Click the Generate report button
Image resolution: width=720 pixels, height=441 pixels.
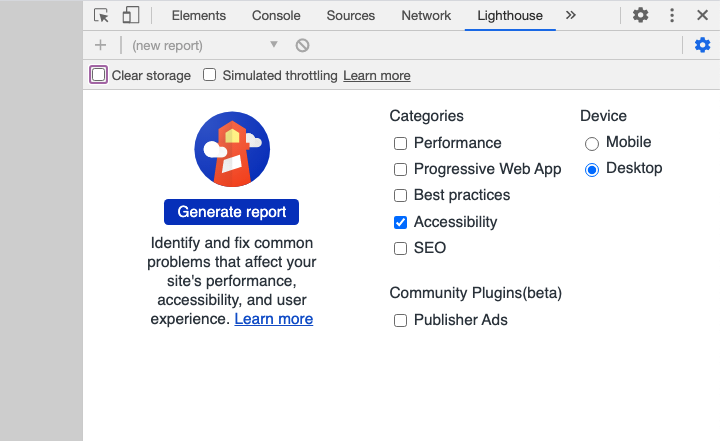(x=231, y=212)
